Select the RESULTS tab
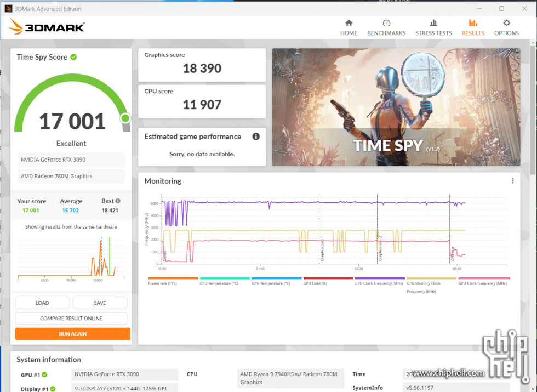Image resolution: width=537 pixels, height=392 pixels. (x=472, y=28)
